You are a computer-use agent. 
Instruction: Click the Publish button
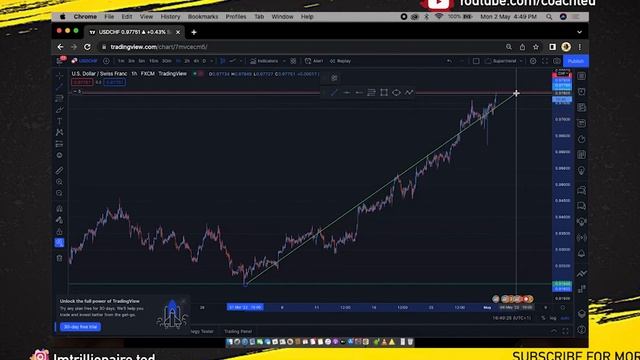pos(576,61)
